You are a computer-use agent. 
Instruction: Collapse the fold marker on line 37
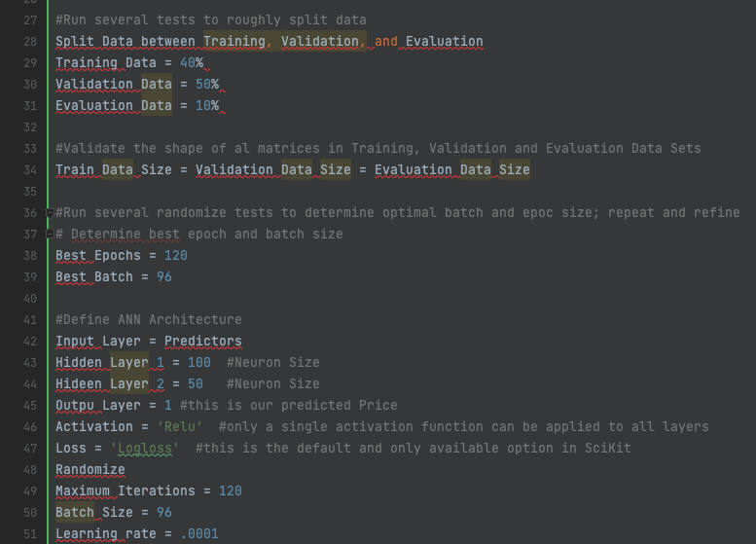click(50, 234)
